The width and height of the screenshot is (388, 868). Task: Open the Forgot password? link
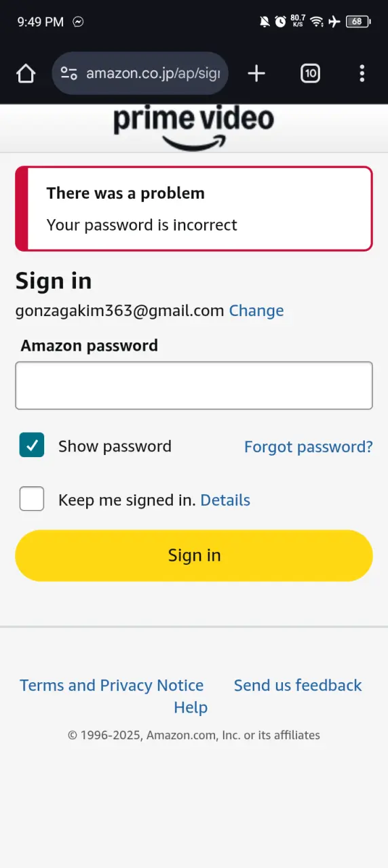coord(309,446)
